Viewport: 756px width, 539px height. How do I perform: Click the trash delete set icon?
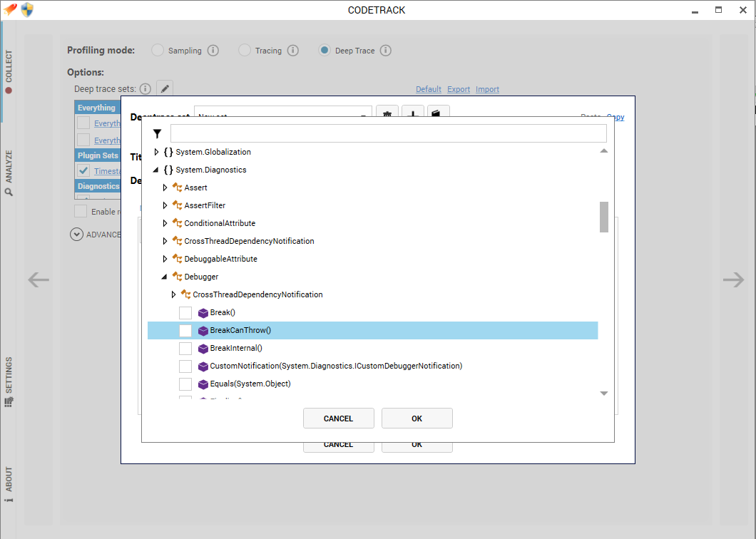(x=387, y=112)
